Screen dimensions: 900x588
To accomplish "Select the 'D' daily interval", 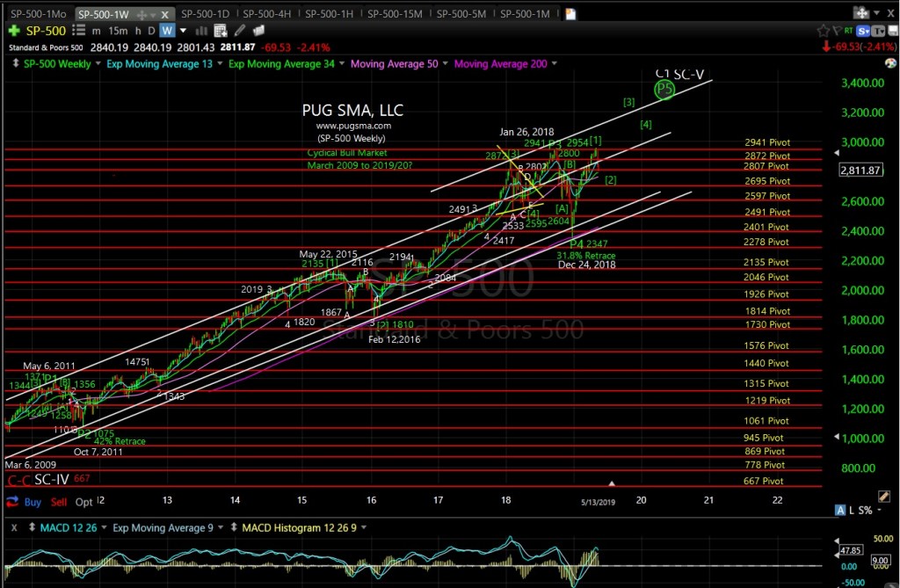I will [151, 31].
